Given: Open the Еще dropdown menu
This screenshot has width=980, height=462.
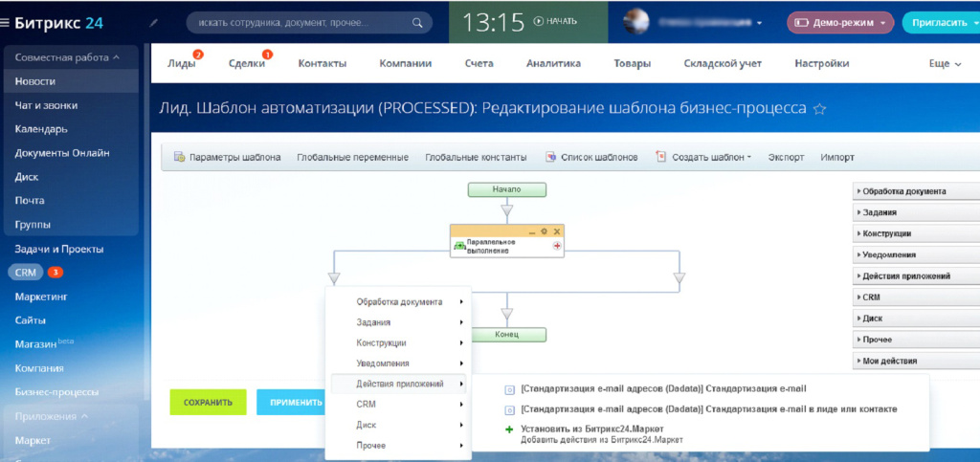Looking at the screenshot, I should 945,64.
